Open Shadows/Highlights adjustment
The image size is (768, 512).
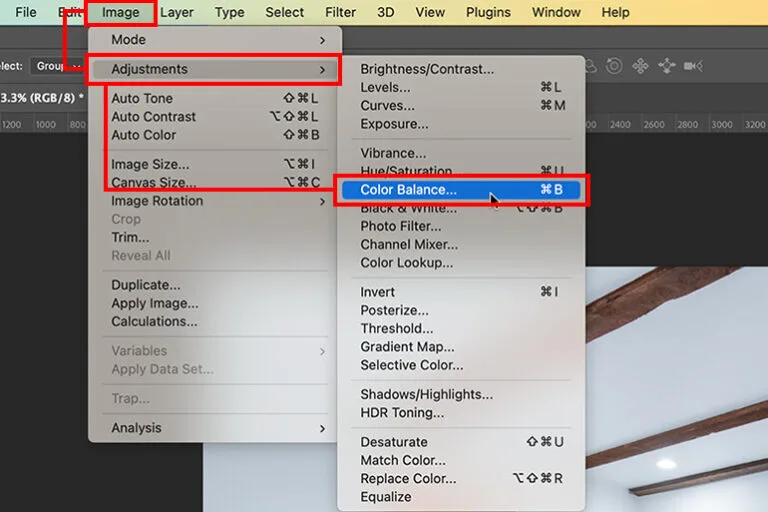tap(461, 394)
